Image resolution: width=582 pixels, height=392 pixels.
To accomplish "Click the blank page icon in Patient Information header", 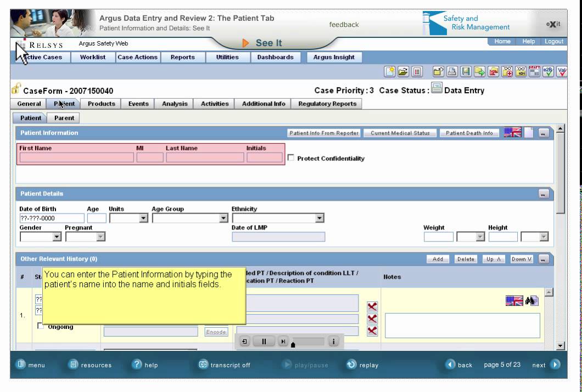I will coord(529,132).
